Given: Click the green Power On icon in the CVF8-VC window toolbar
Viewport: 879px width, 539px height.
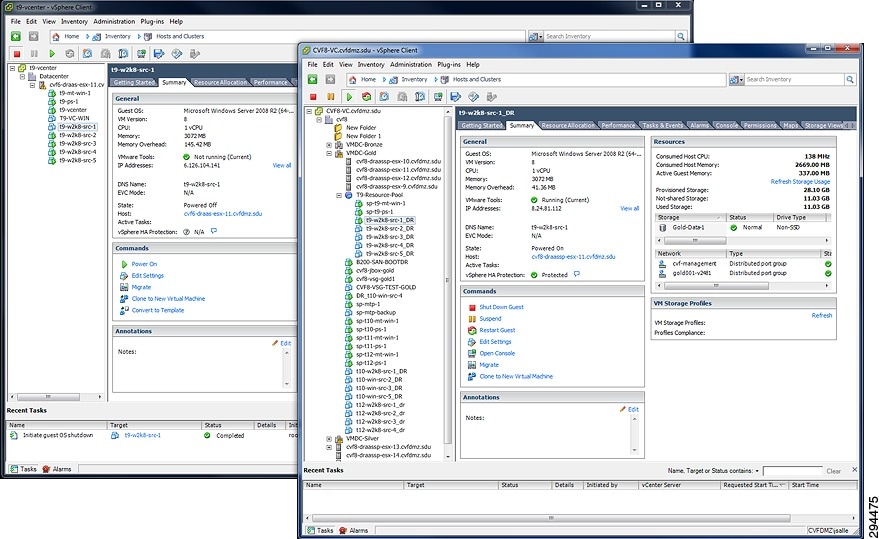Looking at the screenshot, I should (x=349, y=97).
